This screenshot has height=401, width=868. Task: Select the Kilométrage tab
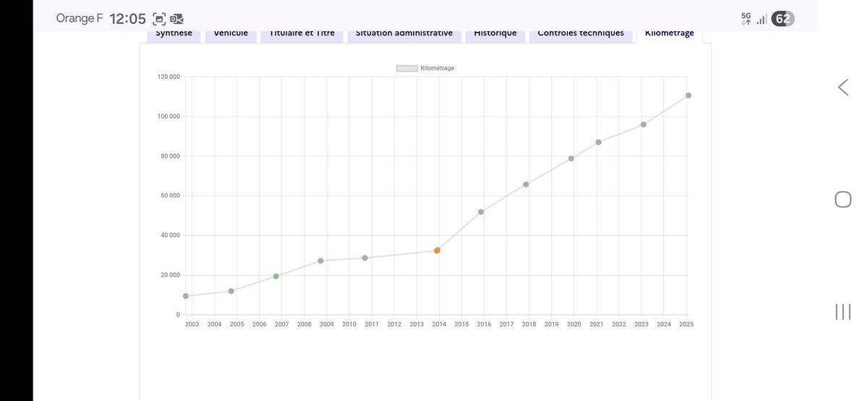pyautogui.click(x=669, y=34)
